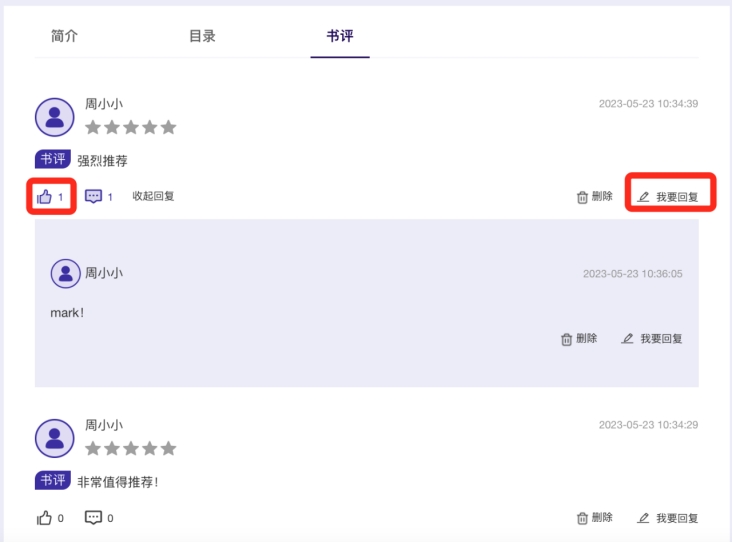The height and width of the screenshot is (543, 733).
Task: Click avatar in the "mark!" reply
Action: (66, 273)
